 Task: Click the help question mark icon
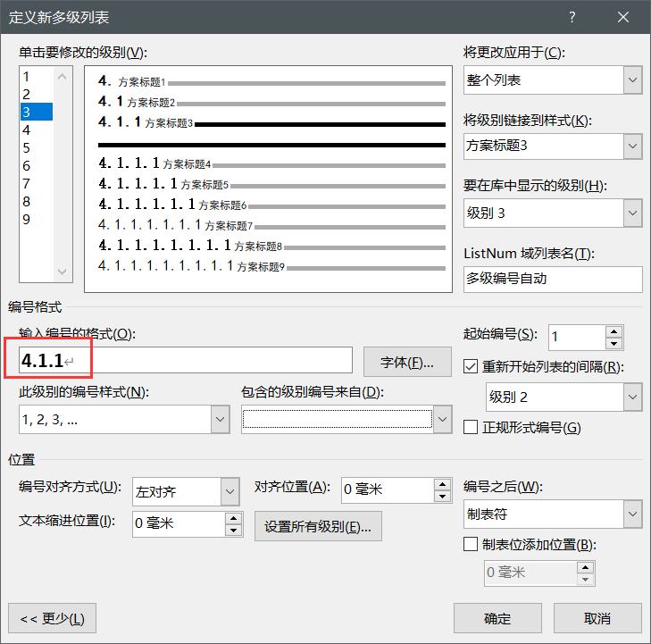pos(572,18)
